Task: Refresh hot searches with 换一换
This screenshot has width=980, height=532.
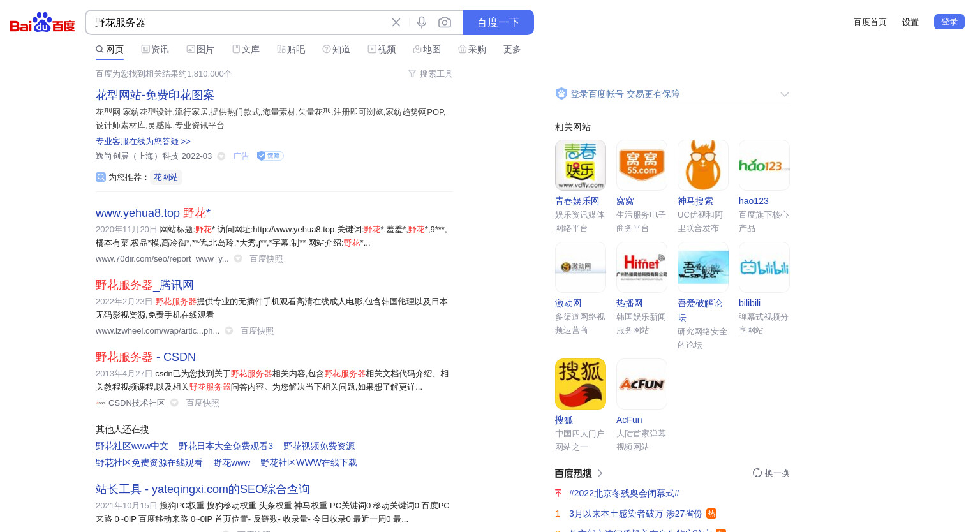Action: coord(771,473)
